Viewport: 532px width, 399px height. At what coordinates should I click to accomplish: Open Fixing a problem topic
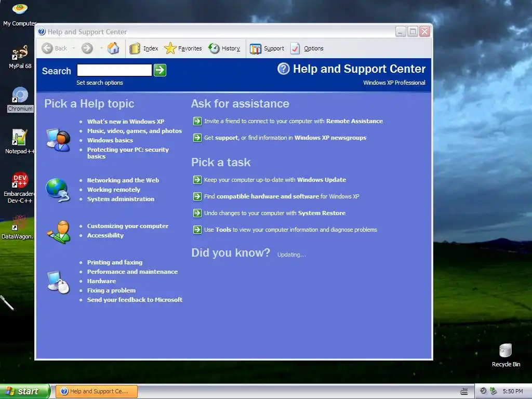(111, 290)
